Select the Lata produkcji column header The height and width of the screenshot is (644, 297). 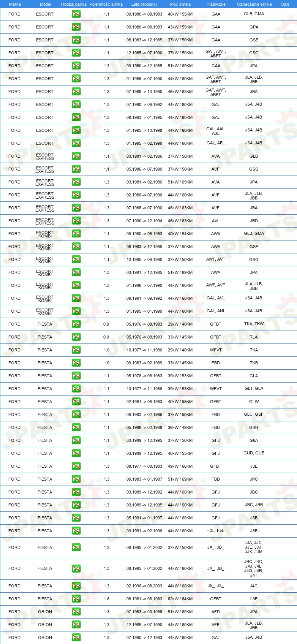click(144, 4)
